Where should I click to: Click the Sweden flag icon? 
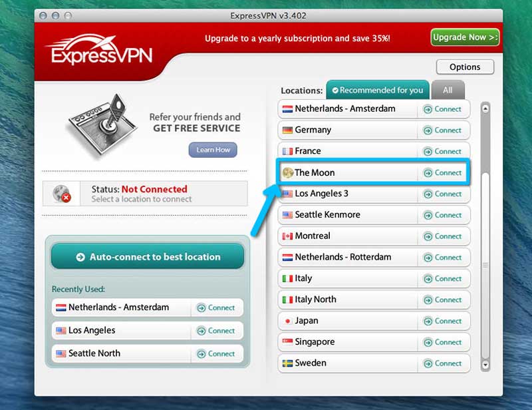click(287, 363)
